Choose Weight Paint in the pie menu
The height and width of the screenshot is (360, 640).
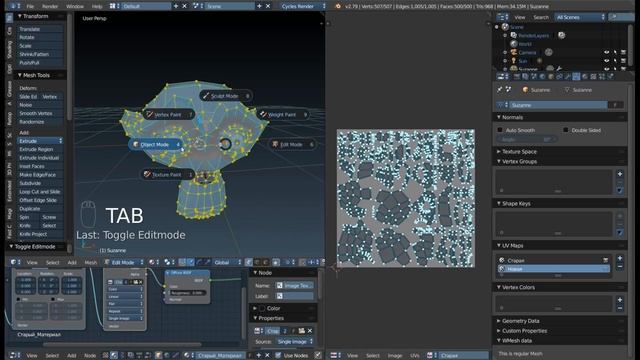[283, 115]
